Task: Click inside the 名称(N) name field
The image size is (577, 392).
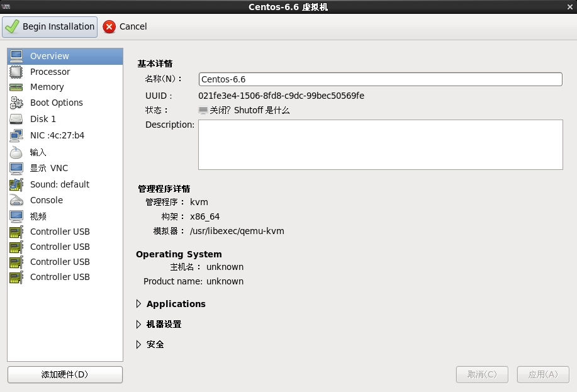Action: click(378, 79)
